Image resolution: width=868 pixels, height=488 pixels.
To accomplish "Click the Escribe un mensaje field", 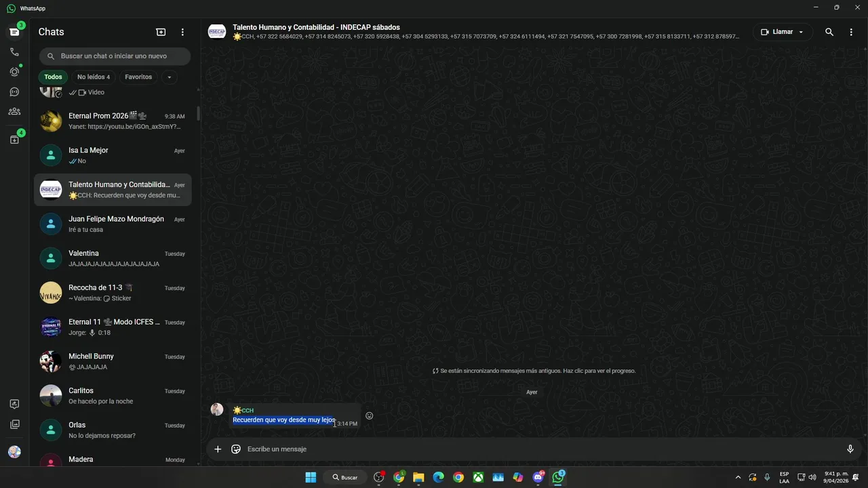I will pos(542,449).
